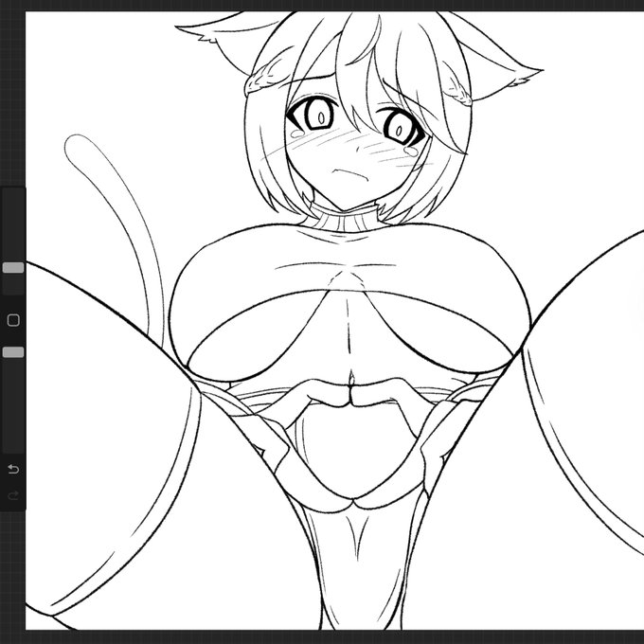The height and width of the screenshot is (644, 644).
Task: Tap the undo arrow icon
Action: coord(13,469)
